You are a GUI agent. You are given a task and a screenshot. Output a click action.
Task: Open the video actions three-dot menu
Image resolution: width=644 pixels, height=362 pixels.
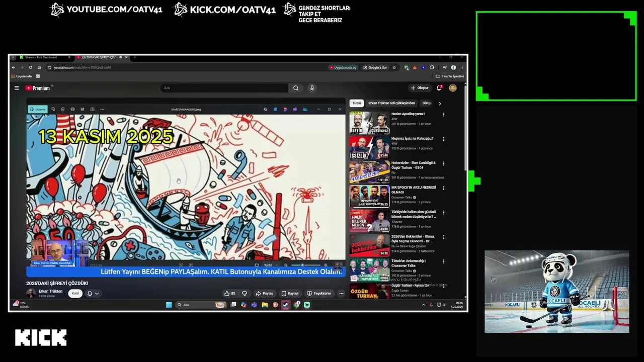[x=341, y=293]
